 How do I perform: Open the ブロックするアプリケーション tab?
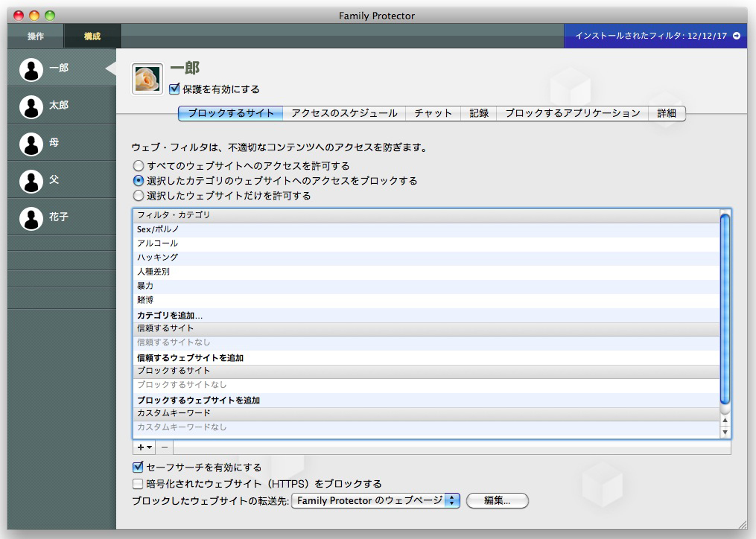572,113
